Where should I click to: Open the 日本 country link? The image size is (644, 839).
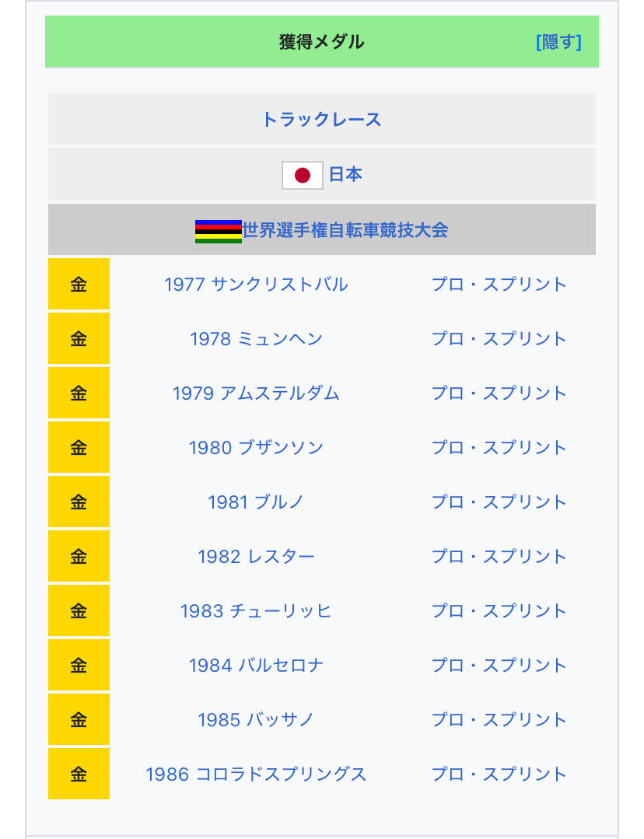345,174
